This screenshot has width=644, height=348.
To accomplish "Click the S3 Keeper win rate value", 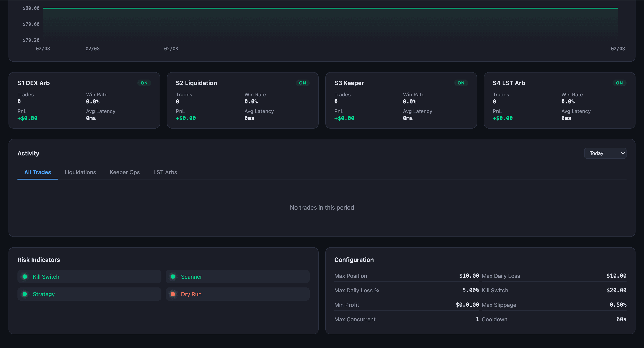I will coord(410,101).
